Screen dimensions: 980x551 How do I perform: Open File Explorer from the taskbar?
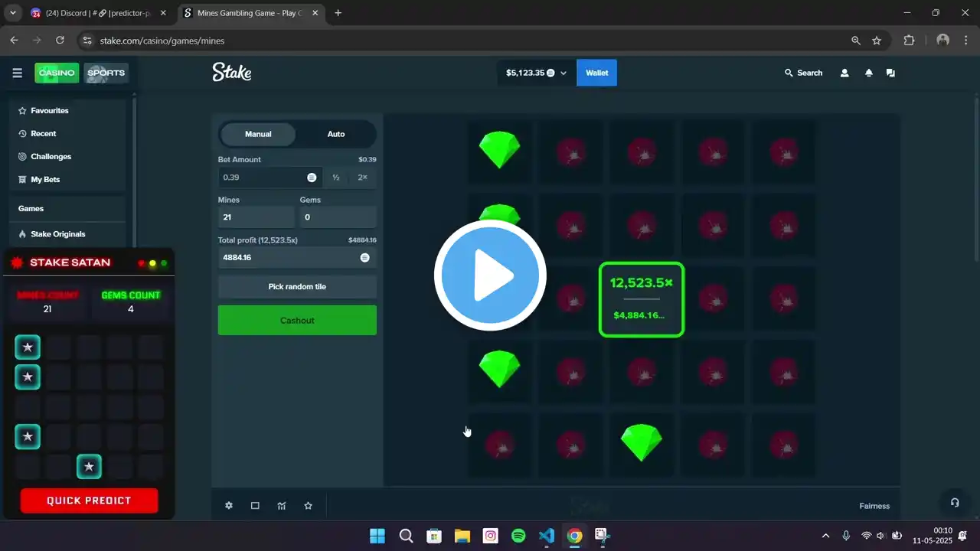462,536
